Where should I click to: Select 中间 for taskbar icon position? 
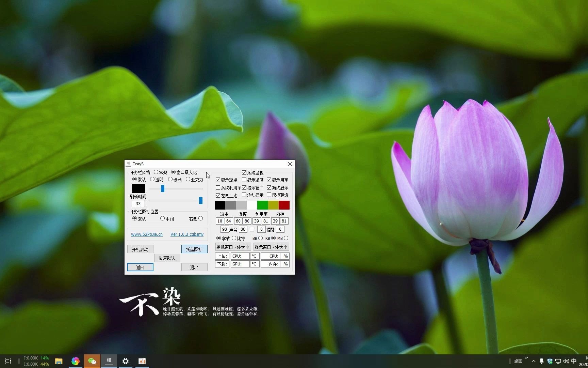coord(163,218)
